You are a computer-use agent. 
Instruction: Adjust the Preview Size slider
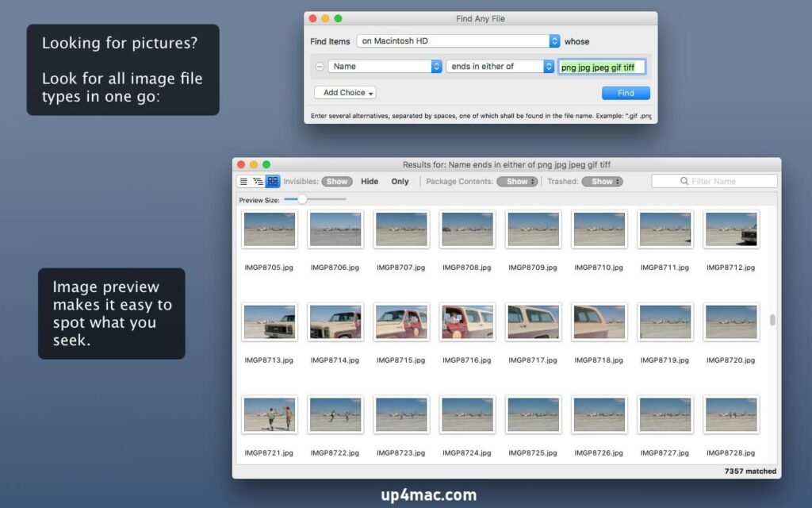tap(301, 199)
